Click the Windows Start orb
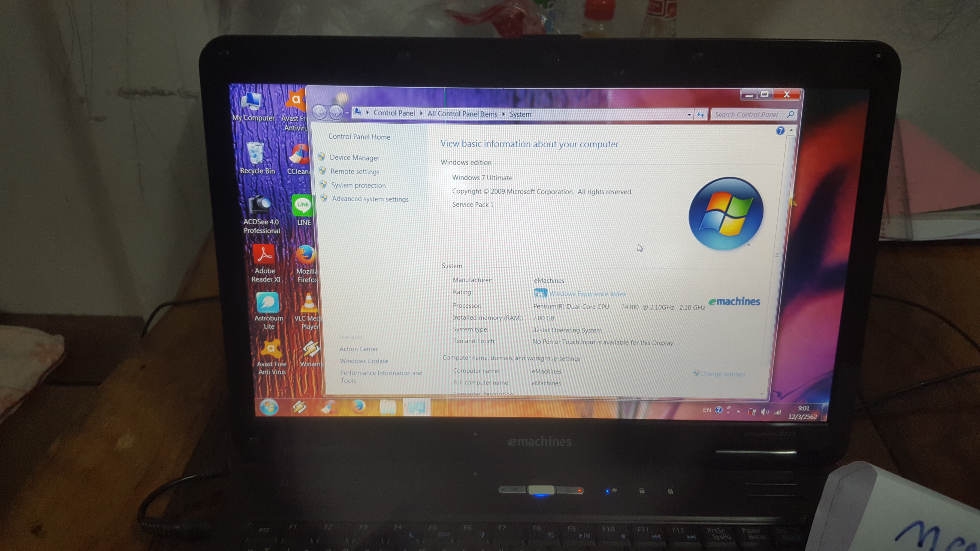The image size is (980, 551). 269,407
